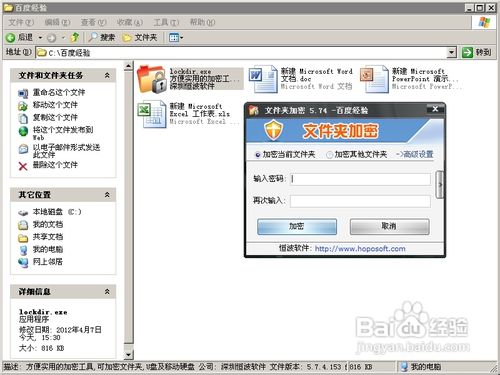Open the Tools (工具) menu
Image resolution: width=500 pixels, height=375 pixels.
click(x=166, y=22)
